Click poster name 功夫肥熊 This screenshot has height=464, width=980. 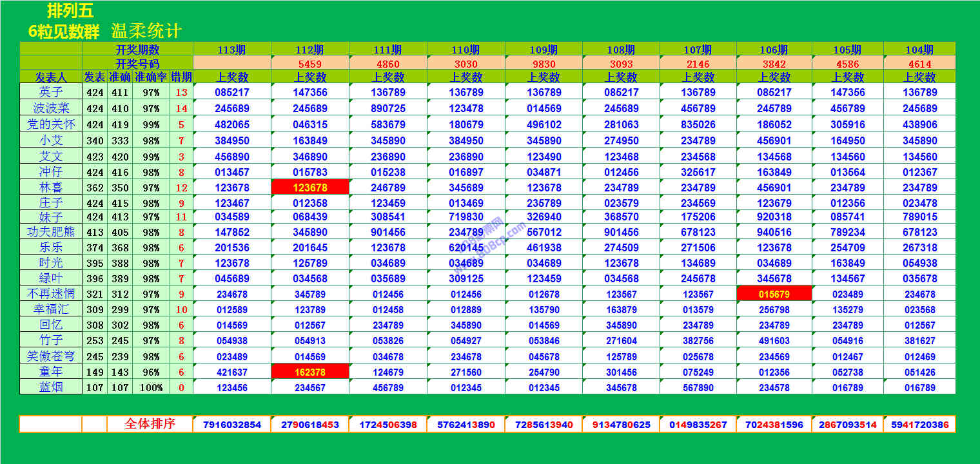click(50, 232)
